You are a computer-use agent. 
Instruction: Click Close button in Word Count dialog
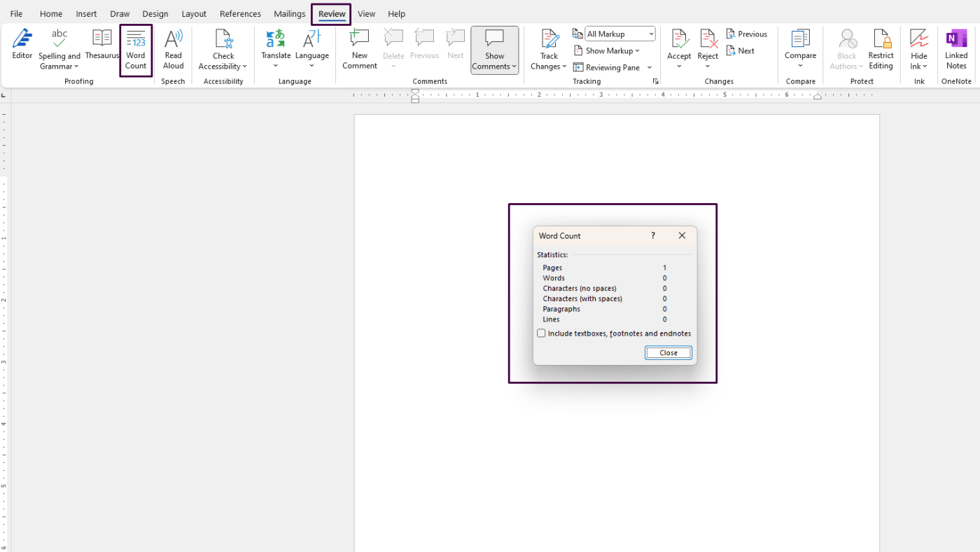point(668,353)
